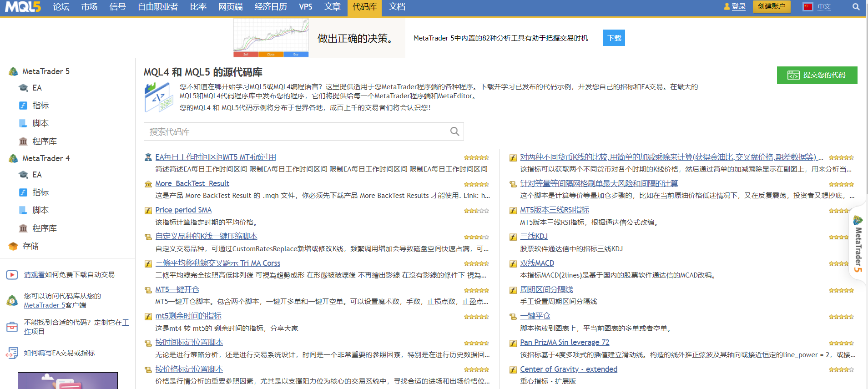
Task: Click the script icon beside MT5一键开仓
Action: (x=148, y=290)
